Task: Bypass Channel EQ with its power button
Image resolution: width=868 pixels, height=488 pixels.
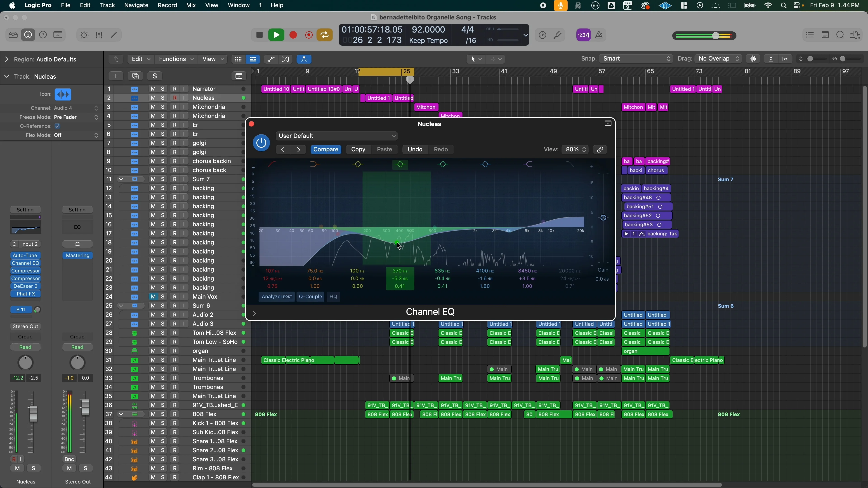Action: 261,143
